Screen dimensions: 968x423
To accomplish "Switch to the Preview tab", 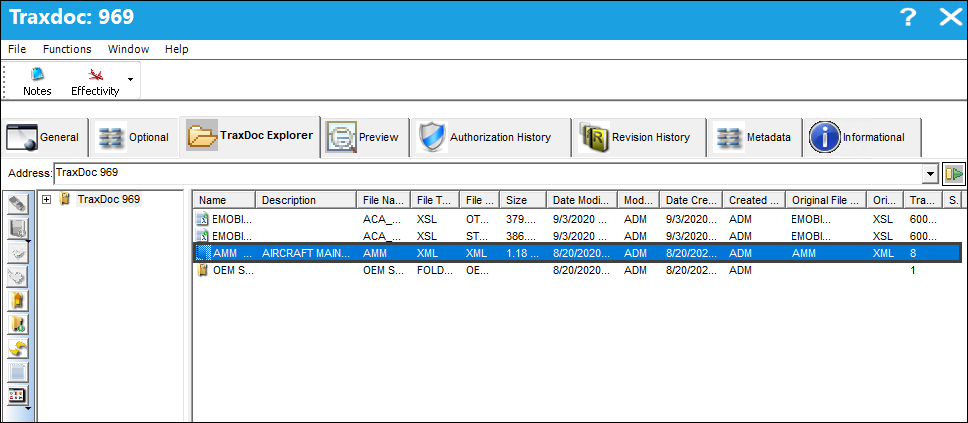I will (x=366, y=137).
